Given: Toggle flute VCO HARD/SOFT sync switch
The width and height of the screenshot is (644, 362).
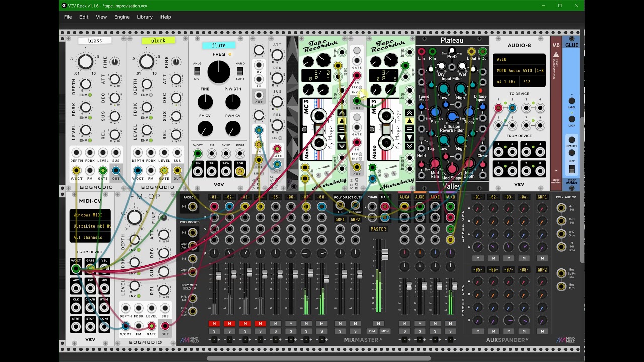Looking at the screenshot, I should click(x=240, y=71).
